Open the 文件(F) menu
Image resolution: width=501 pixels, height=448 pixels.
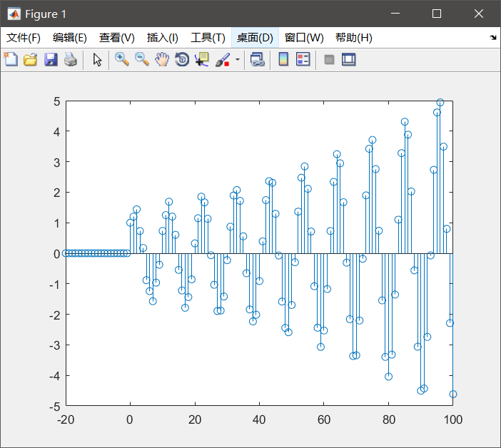(x=24, y=38)
